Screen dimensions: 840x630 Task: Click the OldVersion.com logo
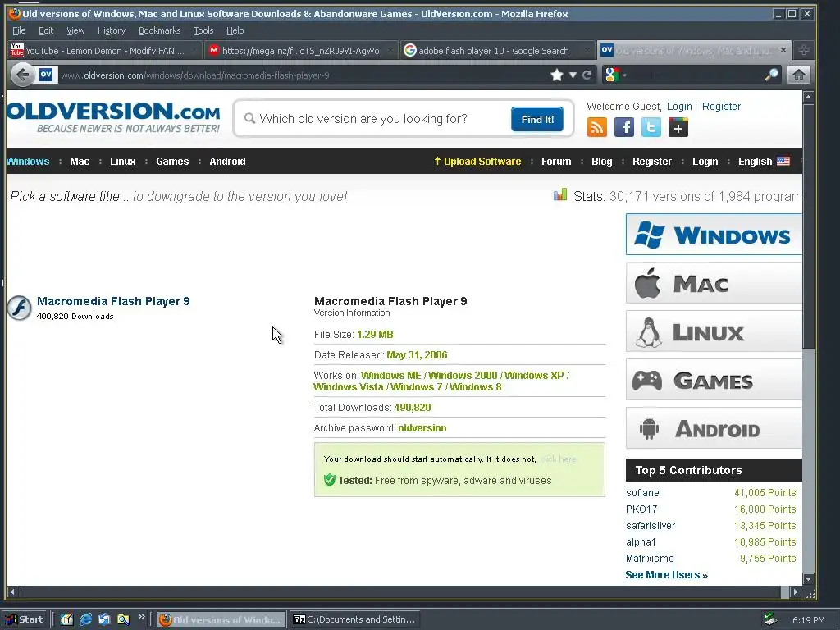pos(113,117)
